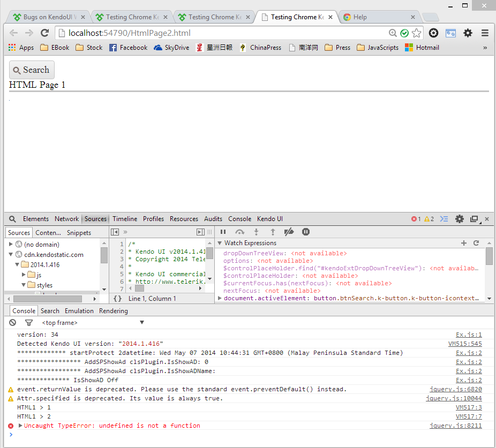496x448 pixels.
Task: Switch to the Network panel tab
Action: (x=66, y=219)
